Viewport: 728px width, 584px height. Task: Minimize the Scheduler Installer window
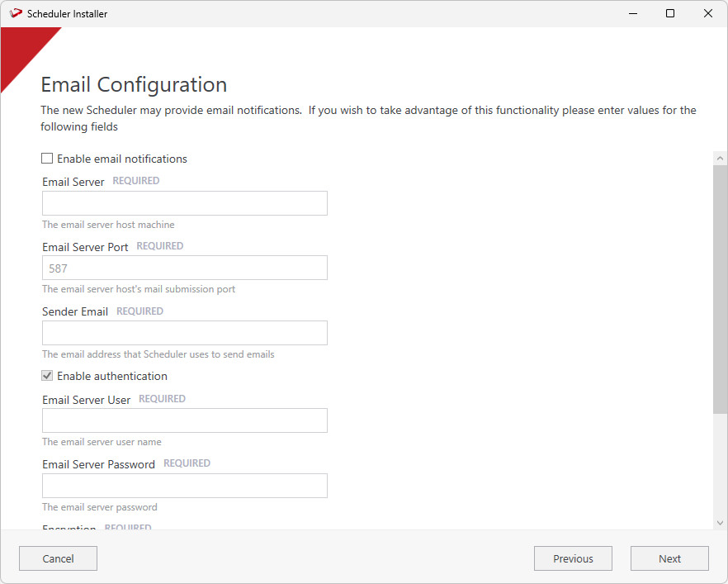[x=632, y=13]
